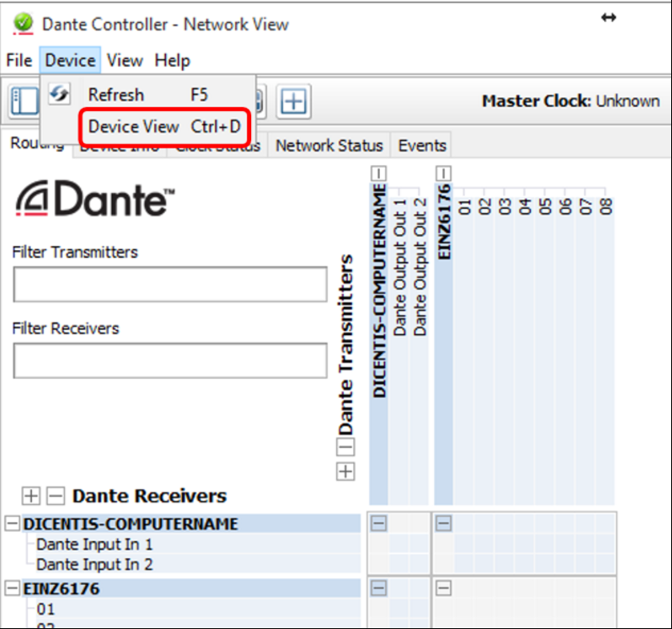Expand all Dante Receivers with plus icon
Viewport: 672px width, 629px height.
[30, 496]
